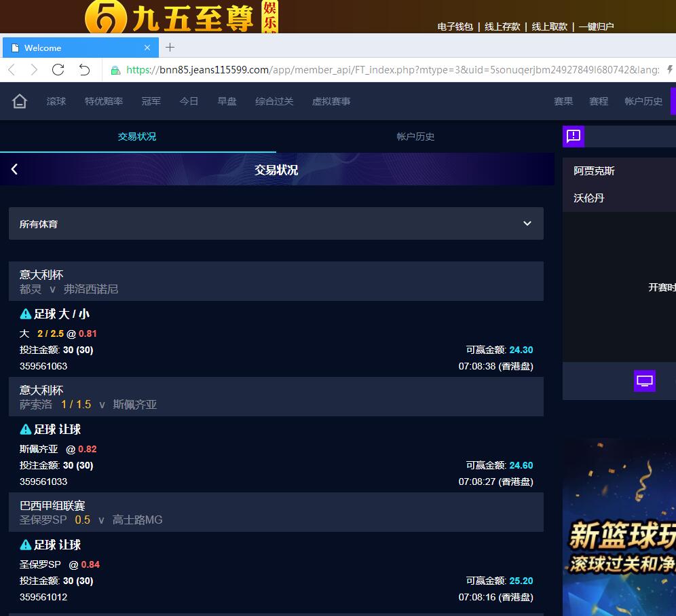
Task: Click warning icon on 斯佩齐亚 足球 让球 bet
Action: (25, 429)
